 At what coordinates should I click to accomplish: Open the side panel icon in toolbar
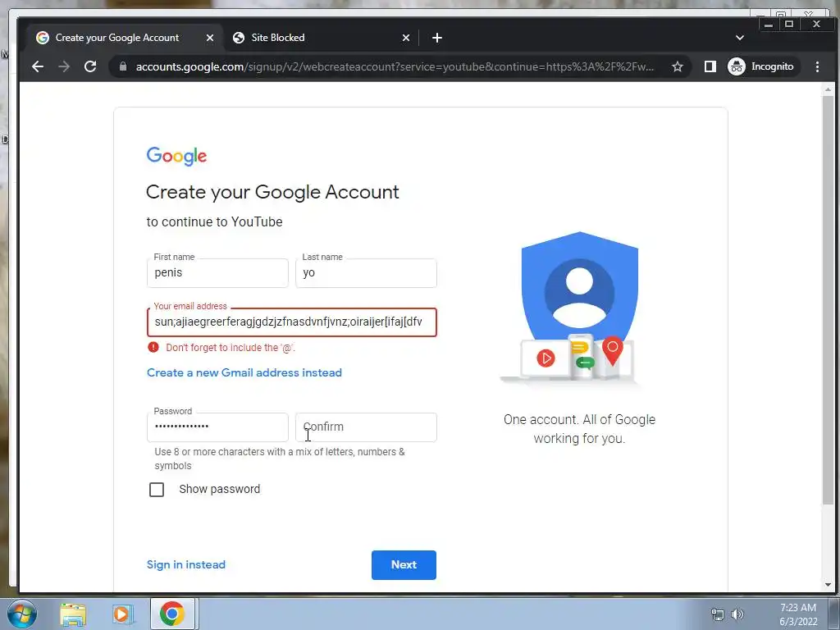click(710, 66)
